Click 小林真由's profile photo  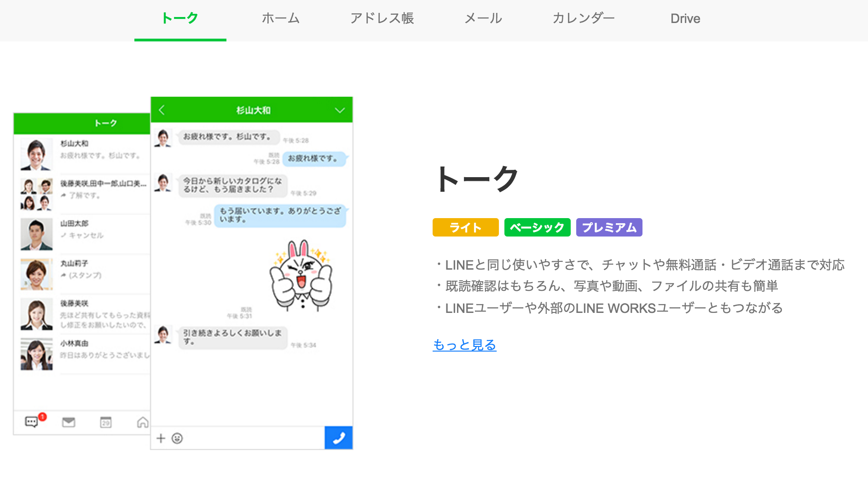point(36,354)
